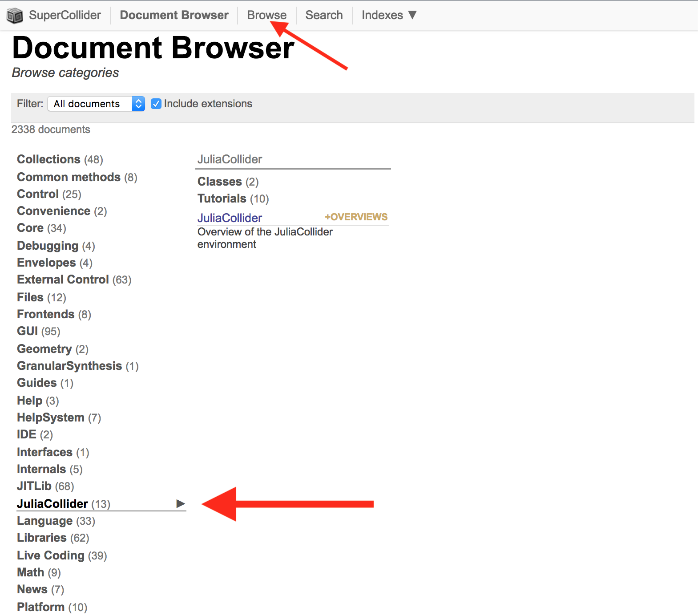The image size is (698, 616).
Task: Select the Geometry (2) category
Action: pos(52,349)
